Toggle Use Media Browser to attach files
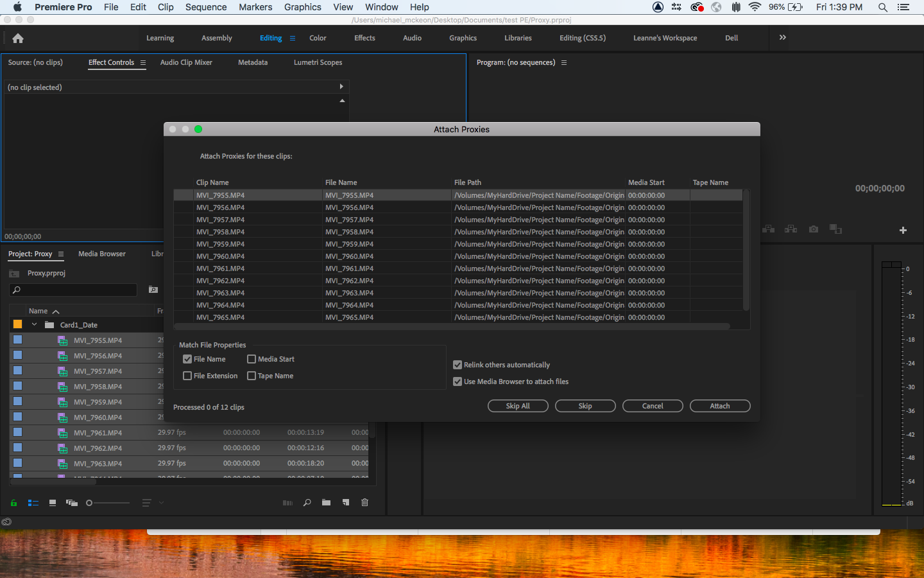 (x=458, y=381)
